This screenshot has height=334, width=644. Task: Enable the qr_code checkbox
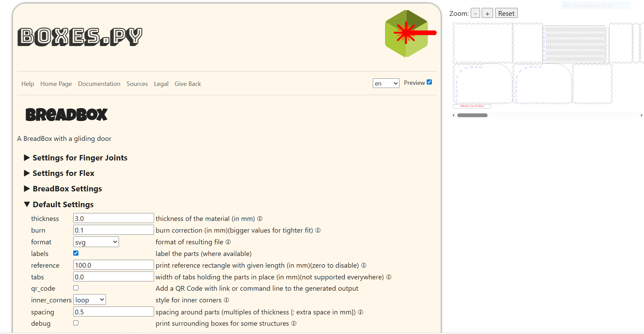pyautogui.click(x=76, y=288)
